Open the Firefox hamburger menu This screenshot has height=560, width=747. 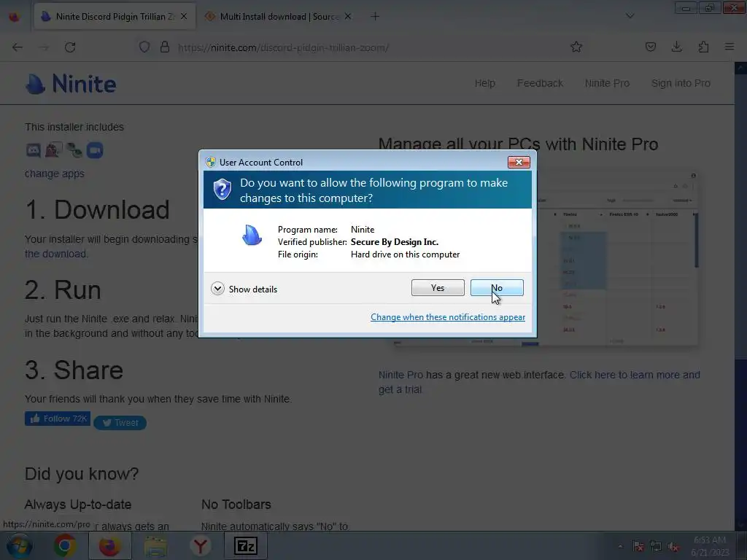tap(729, 47)
